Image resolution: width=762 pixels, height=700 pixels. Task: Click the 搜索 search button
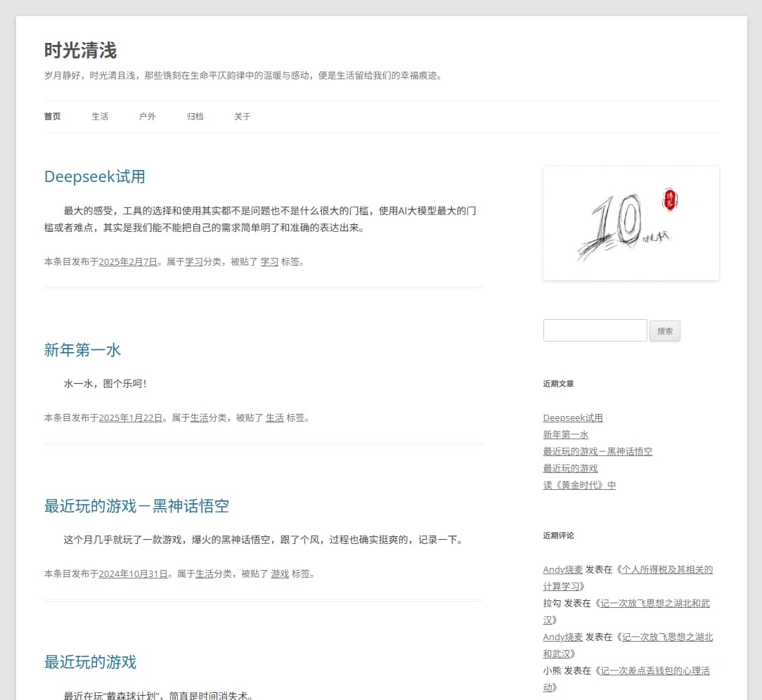tap(664, 330)
